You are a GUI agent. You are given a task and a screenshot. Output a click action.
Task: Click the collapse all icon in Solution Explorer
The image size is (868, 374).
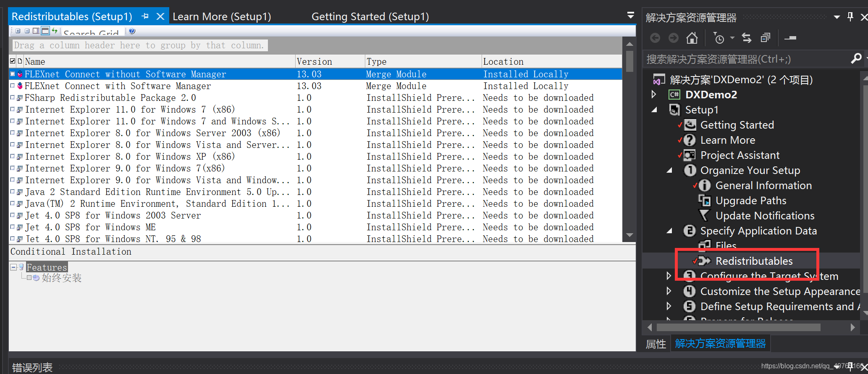[x=766, y=38]
